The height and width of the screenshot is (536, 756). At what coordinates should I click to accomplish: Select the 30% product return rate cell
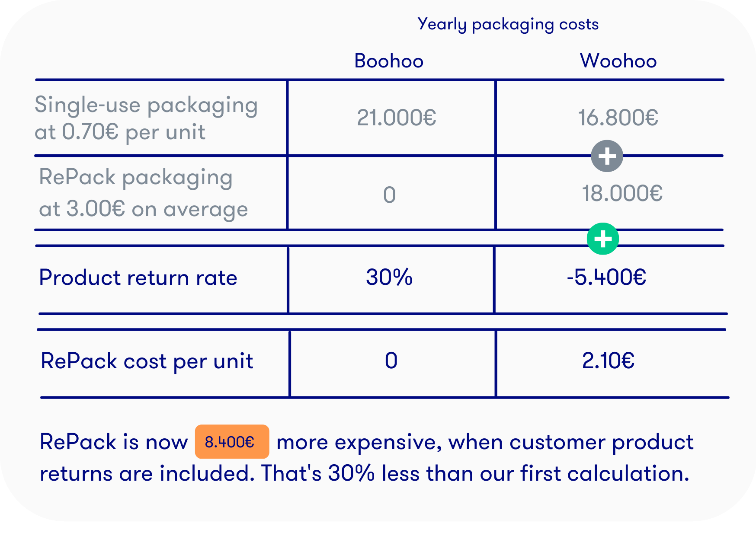[389, 277]
